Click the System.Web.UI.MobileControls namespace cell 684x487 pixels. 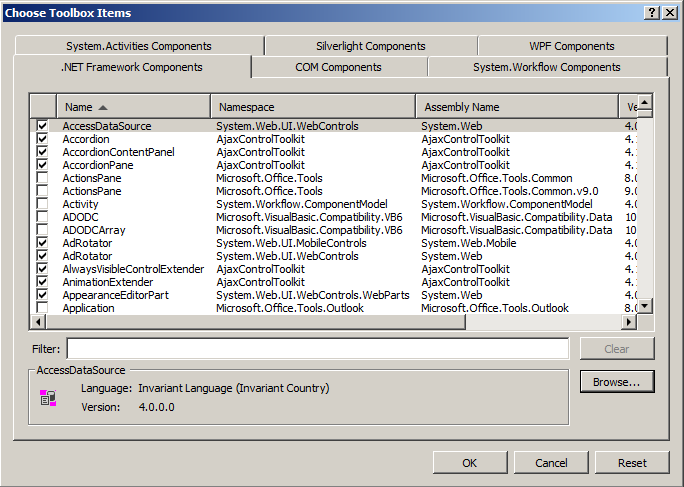[291, 243]
